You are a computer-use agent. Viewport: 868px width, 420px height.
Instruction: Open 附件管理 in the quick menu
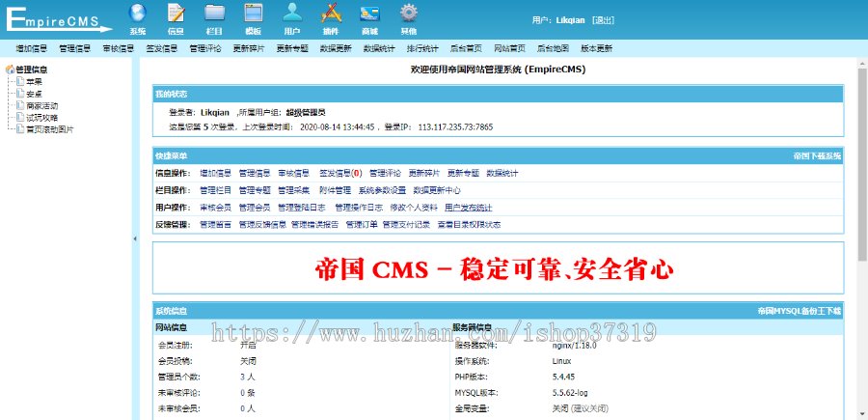pos(335,190)
